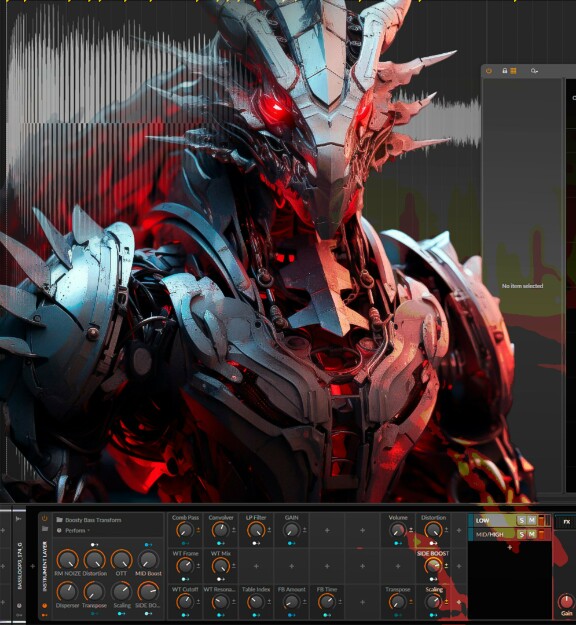The height and width of the screenshot is (625, 576).
Task: Click the RM NOIZE knob
Action: 67,559
